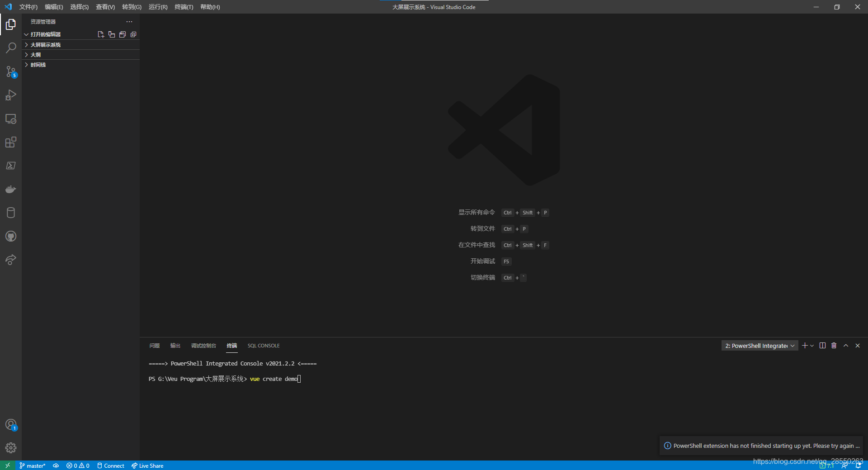The image size is (868, 470).
Task: Click the Save All icon in open editors
Action: (x=123, y=34)
